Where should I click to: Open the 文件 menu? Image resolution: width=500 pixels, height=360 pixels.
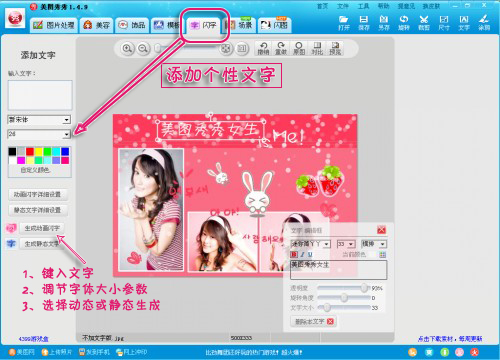click(x=343, y=6)
